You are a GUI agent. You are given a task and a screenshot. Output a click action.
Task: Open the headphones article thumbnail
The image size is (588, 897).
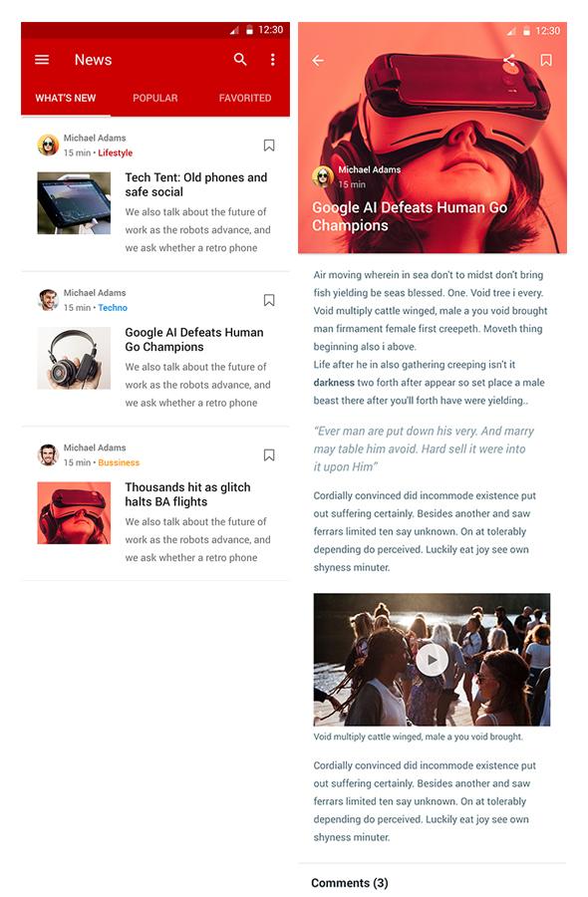tap(74, 358)
